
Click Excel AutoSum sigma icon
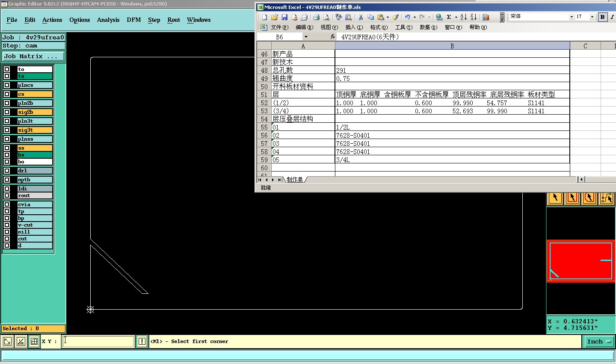coord(449,17)
